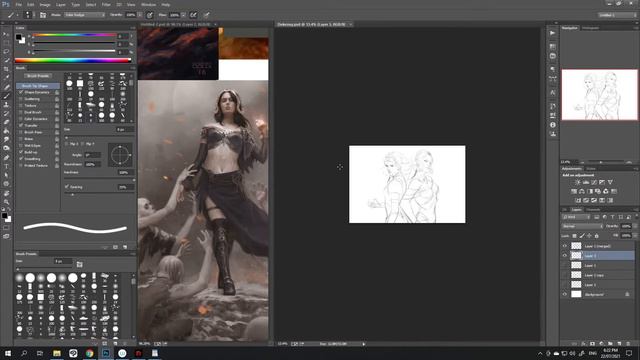Image resolution: width=640 pixels, height=360 pixels.
Task: Click the Brush Presets button
Action: [x=38, y=76]
